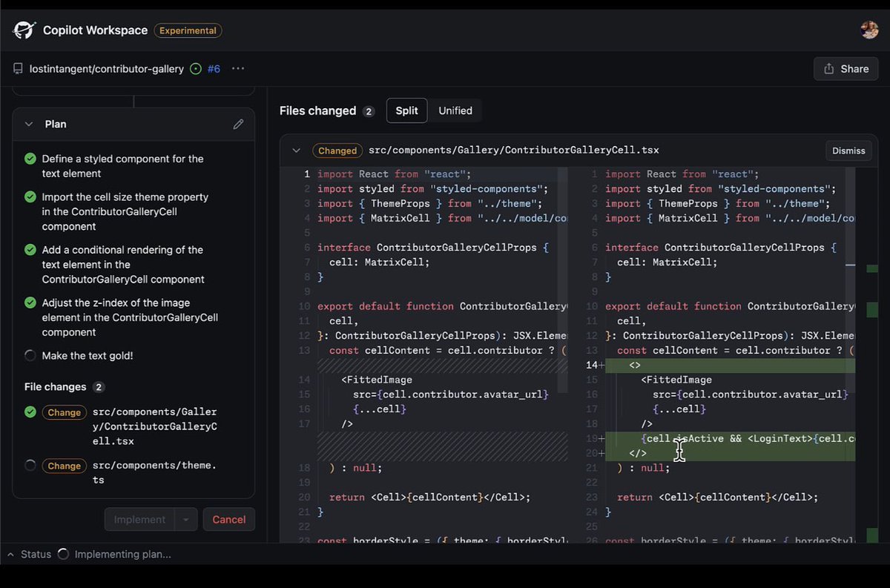The image size is (890, 588).
Task: Switch to the Split diff view
Action: 406,110
